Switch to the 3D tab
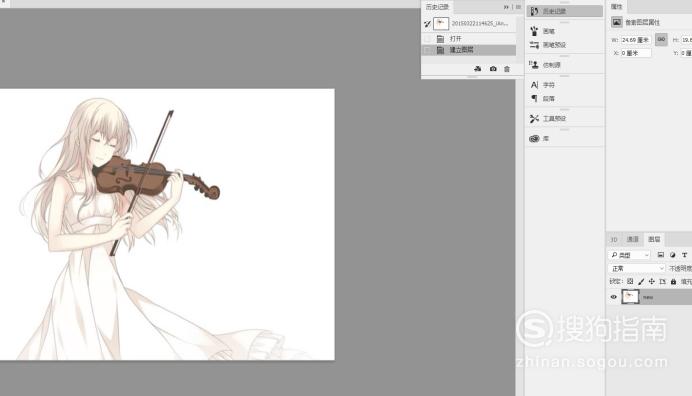Screen dimensions: 692x396 (x=614, y=239)
